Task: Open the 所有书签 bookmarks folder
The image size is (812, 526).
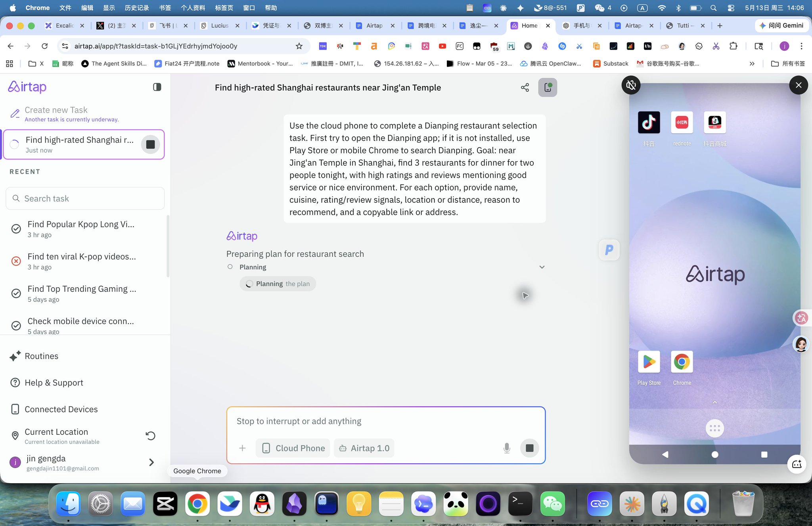Action: [x=788, y=63]
